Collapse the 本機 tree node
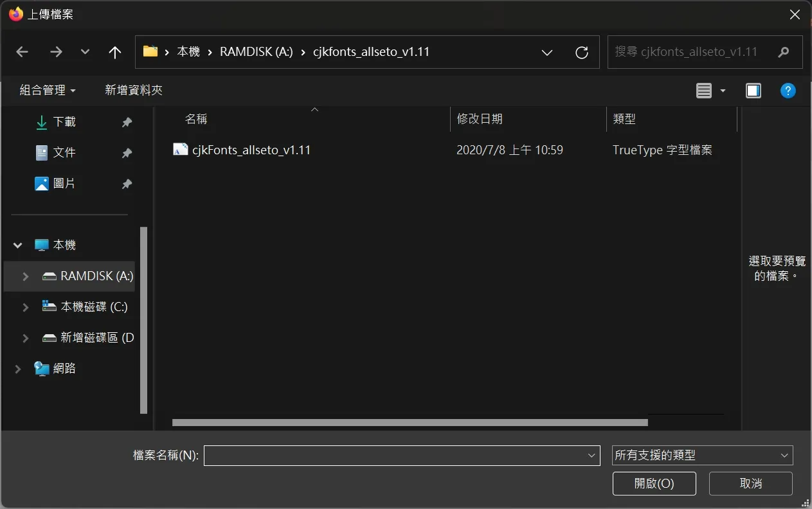812x509 pixels. coord(18,246)
